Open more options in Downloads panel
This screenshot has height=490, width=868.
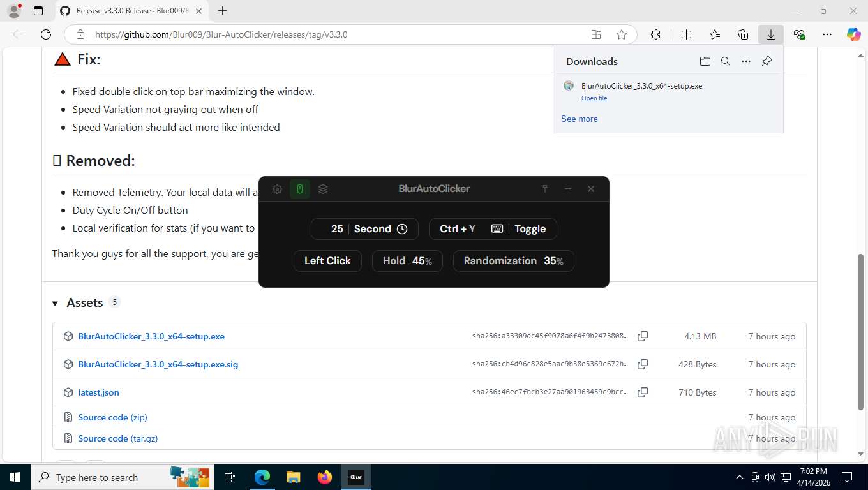coord(746,61)
